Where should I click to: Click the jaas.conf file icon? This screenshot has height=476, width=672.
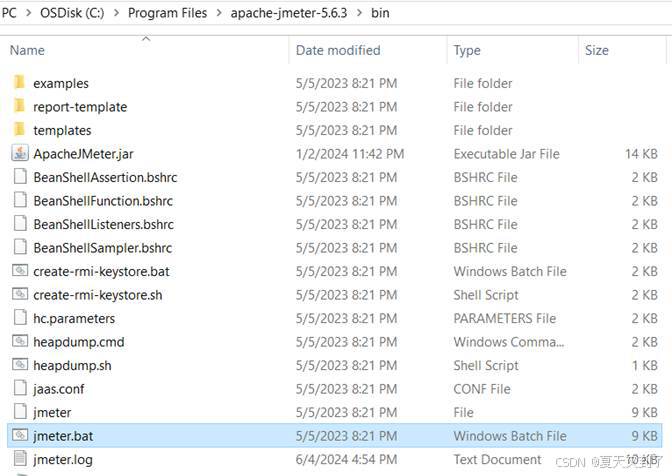pyautogui.click(x=20, y=388)
